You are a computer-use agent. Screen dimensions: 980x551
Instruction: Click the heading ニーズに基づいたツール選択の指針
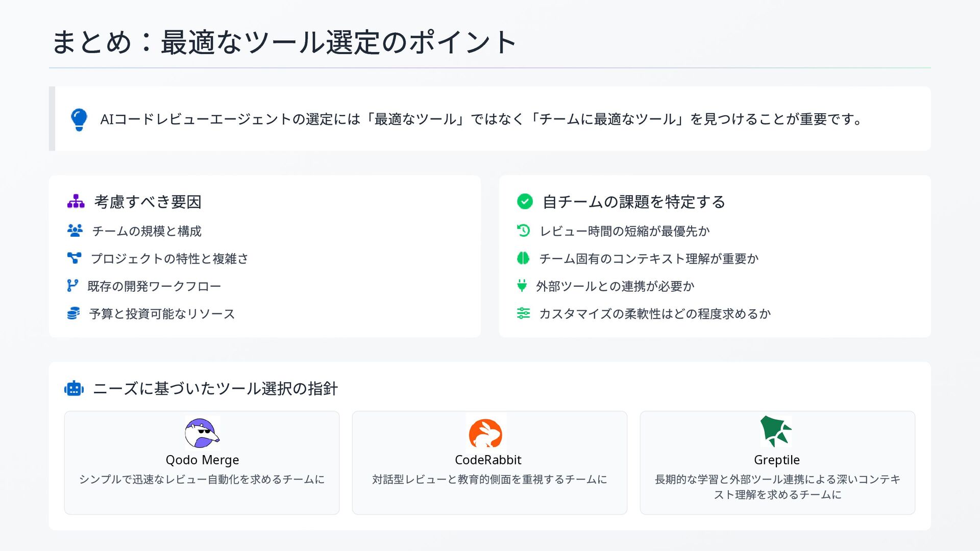(x=215, y=389)
